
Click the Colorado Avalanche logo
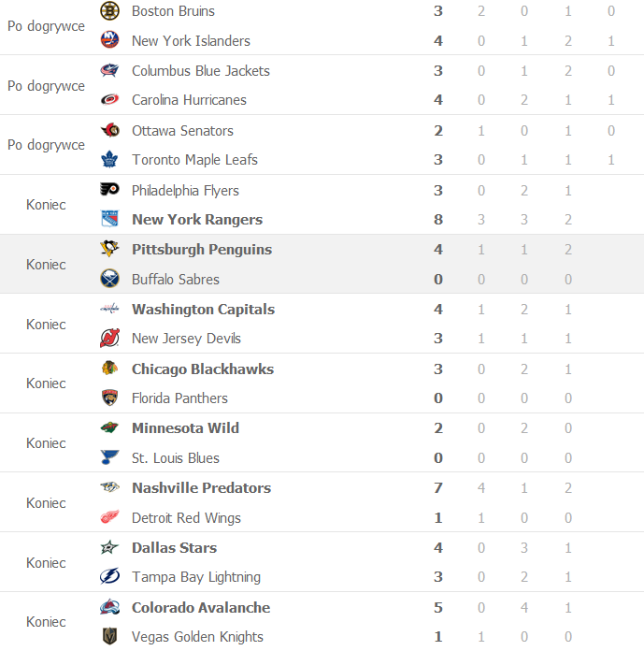109,608
